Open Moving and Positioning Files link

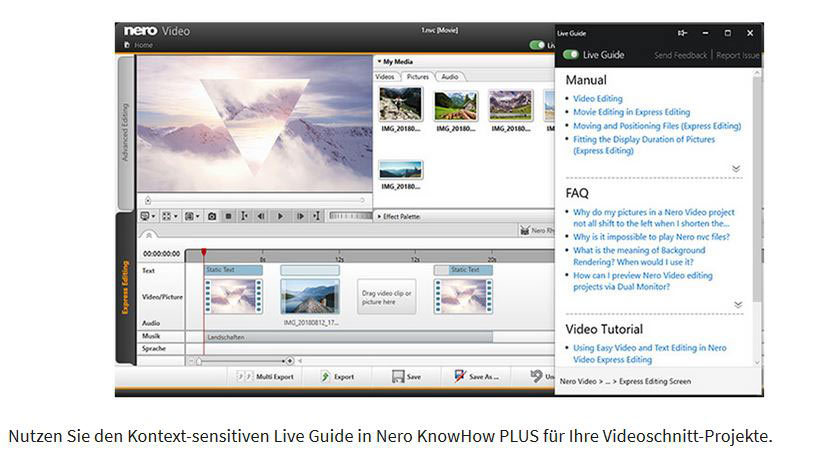pyautogui.click(x=657, y=126)
